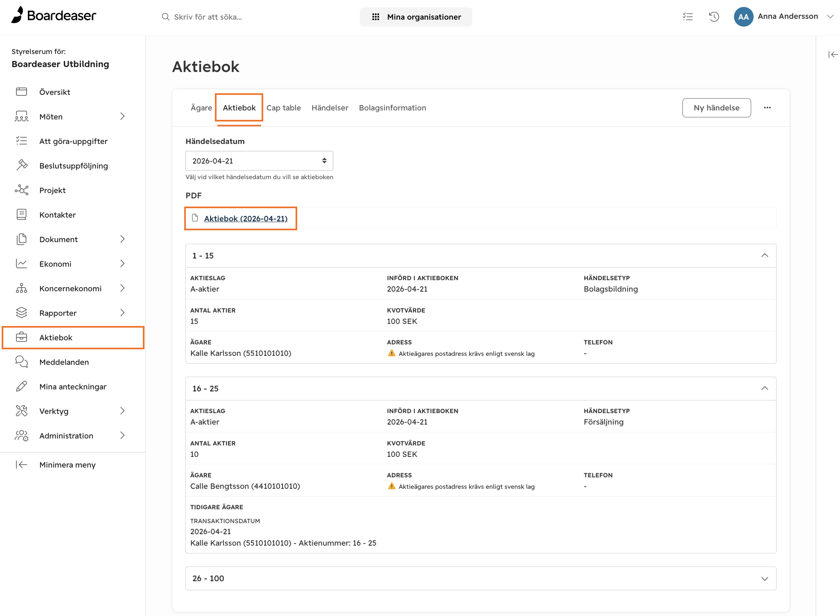Switch to the Händelser tab
This screenshot has height=616, width=840.
pyautogui.click(x=330, y=108)
